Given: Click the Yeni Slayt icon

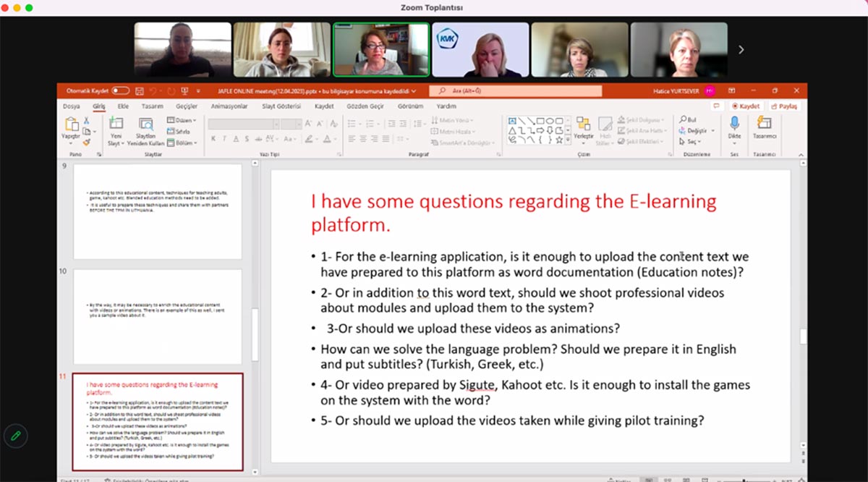Looking at the screenshot, I should pos(116,124).
